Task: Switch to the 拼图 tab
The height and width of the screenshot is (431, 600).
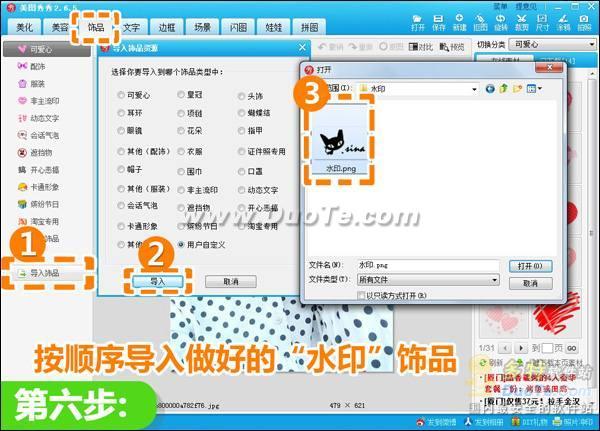Action: 309,27
